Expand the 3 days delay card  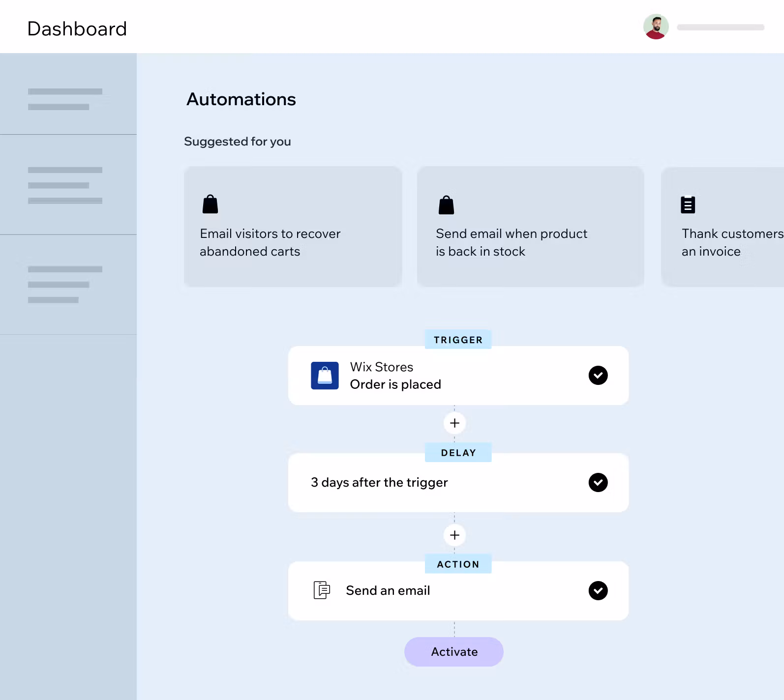457,483
